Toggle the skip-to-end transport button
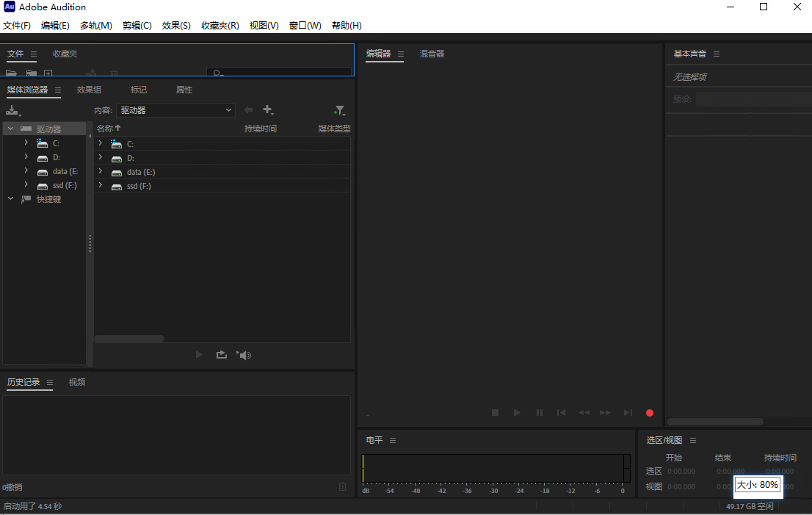This screenshot has height=515, width=812. coord(628,412)
